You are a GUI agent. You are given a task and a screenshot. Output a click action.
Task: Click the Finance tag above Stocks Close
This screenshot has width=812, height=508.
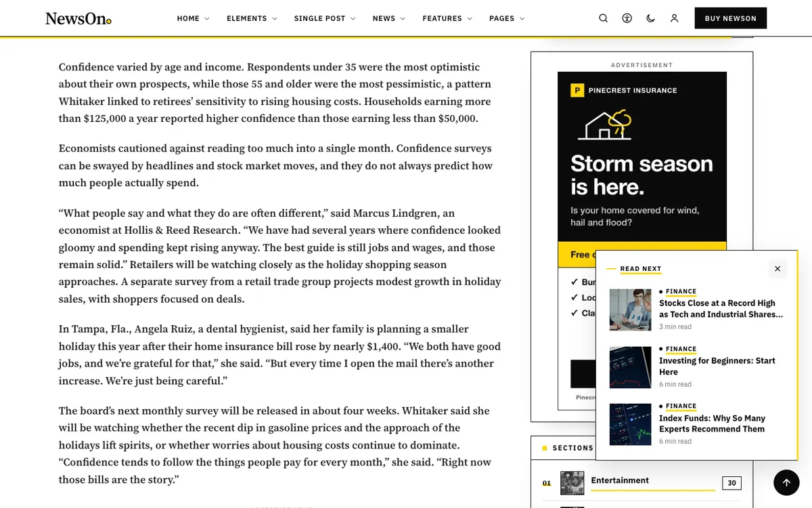click(681, 291)
